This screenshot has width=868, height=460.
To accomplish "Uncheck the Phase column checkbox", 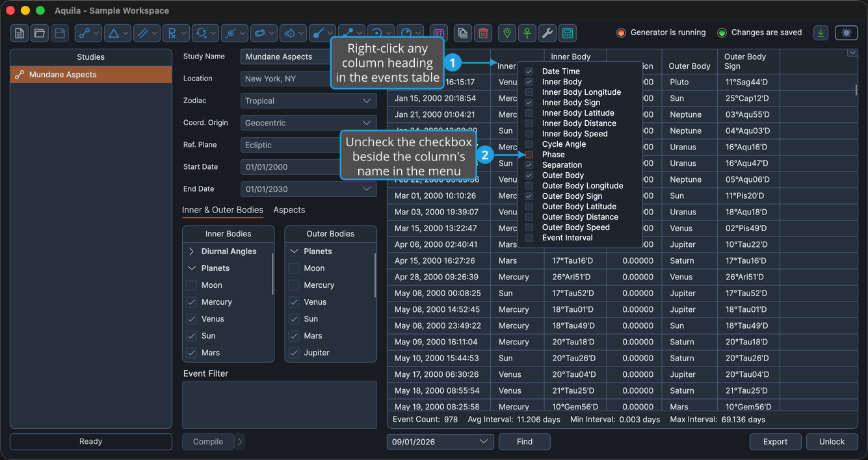I will click(x=529, y=155).
